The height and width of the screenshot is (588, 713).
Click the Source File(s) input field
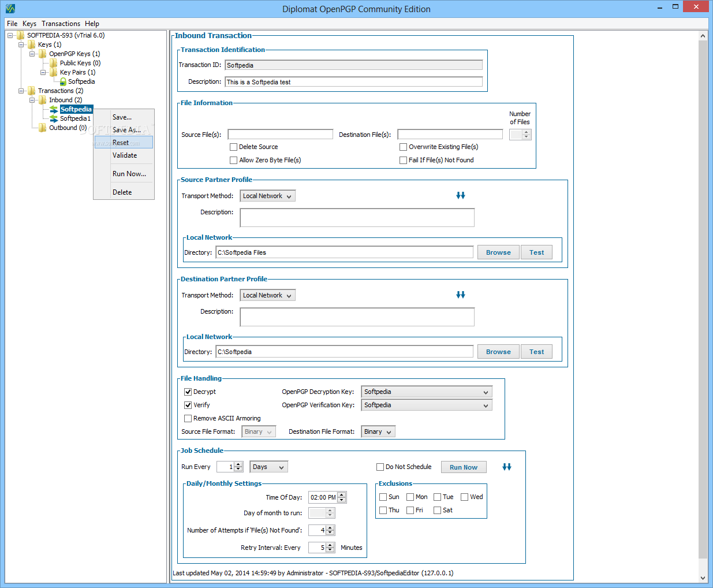(x=281, y=135)
